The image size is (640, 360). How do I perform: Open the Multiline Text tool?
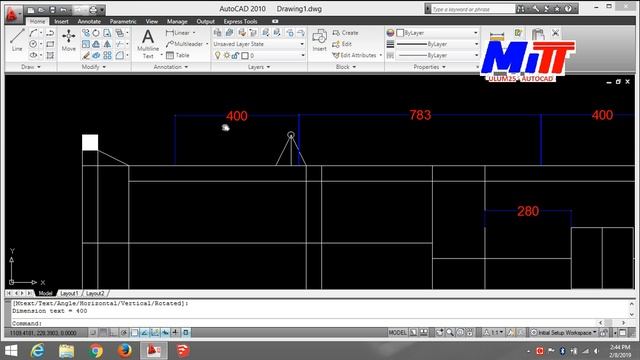tap(148, 44)
